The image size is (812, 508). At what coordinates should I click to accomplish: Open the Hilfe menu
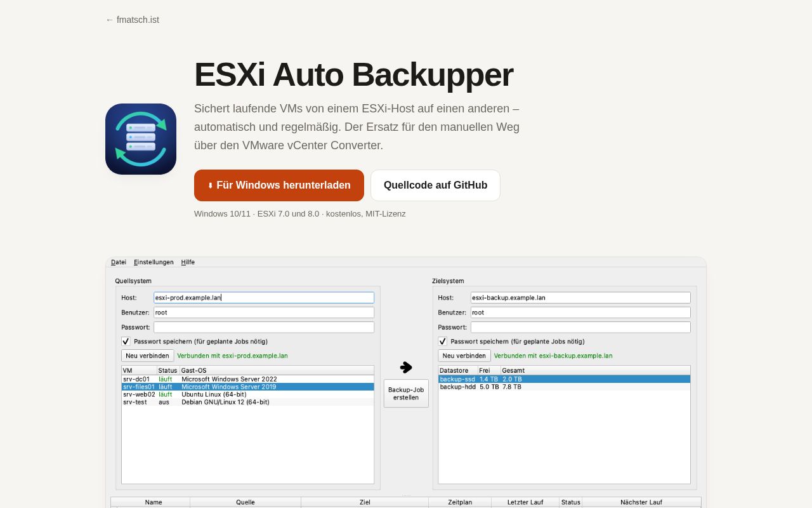coord(188,262)
